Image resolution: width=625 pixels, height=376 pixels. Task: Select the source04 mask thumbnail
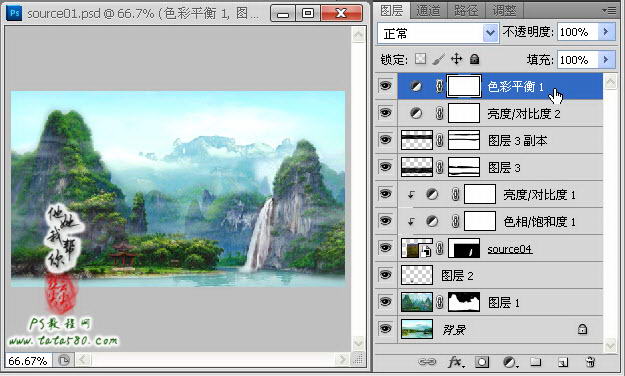point(464,248)
